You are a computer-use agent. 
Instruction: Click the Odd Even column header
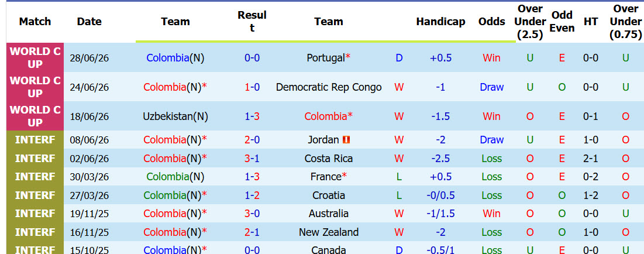[x=562, y=22]
